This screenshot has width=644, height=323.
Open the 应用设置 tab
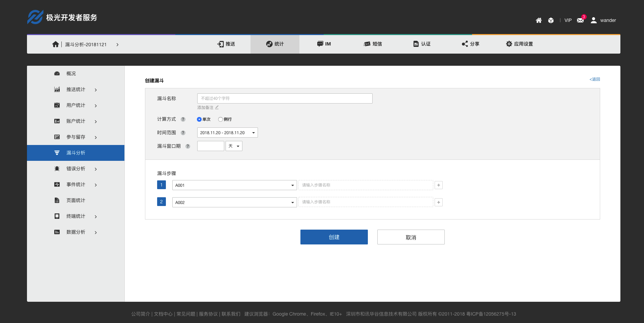[x=519, y=44]
